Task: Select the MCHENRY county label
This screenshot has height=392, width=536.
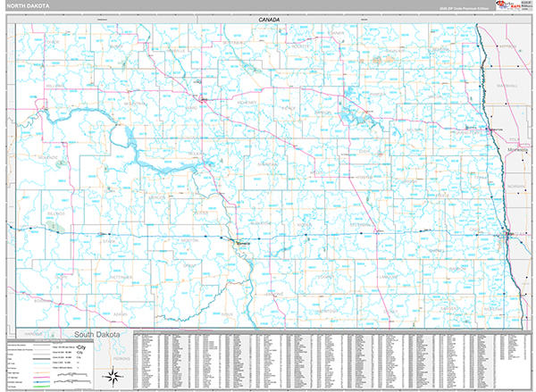Action: pyautogui.click(x=247, y=102)
